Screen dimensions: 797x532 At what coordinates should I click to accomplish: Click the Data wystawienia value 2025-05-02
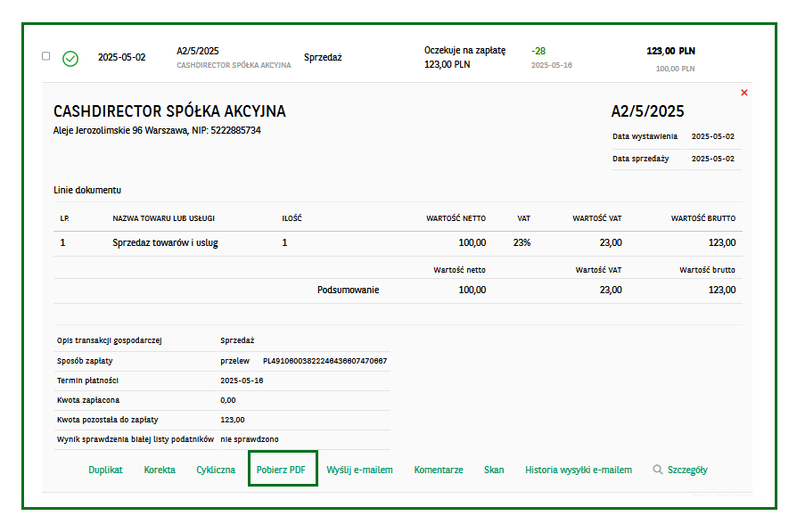[x=712, y=136]
